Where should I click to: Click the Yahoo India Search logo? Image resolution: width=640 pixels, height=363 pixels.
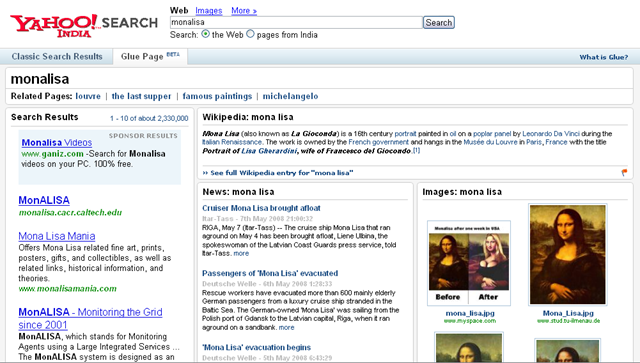(x=84, y=25)
